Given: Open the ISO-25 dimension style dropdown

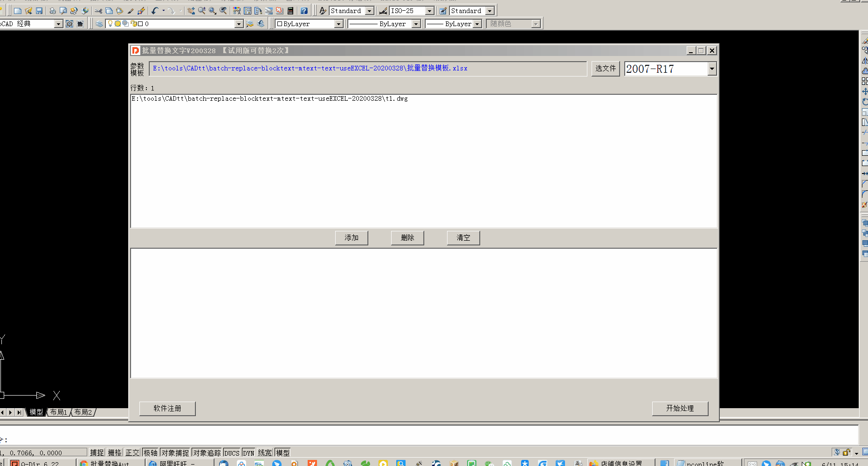Looking at the screenshot, I should (429, 11).
